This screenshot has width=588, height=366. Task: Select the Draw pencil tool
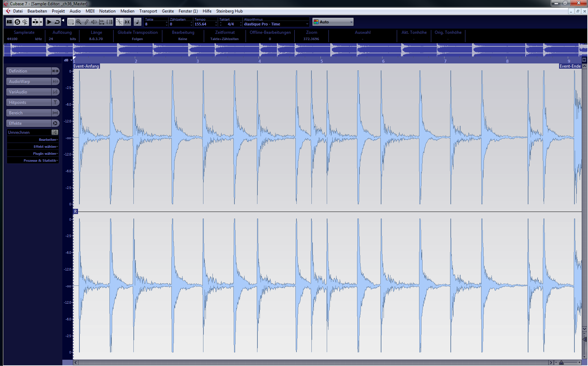[86, 22]
